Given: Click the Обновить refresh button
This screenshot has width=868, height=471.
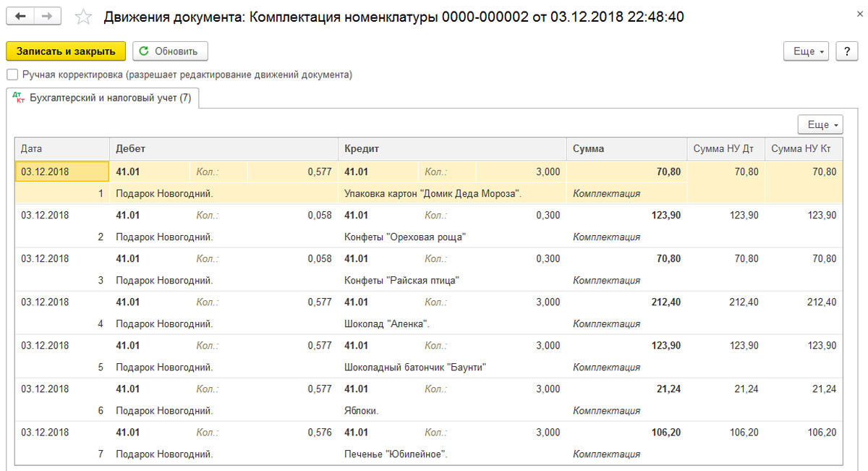Looking at the screenshot, I should click(x=170, y=51).
